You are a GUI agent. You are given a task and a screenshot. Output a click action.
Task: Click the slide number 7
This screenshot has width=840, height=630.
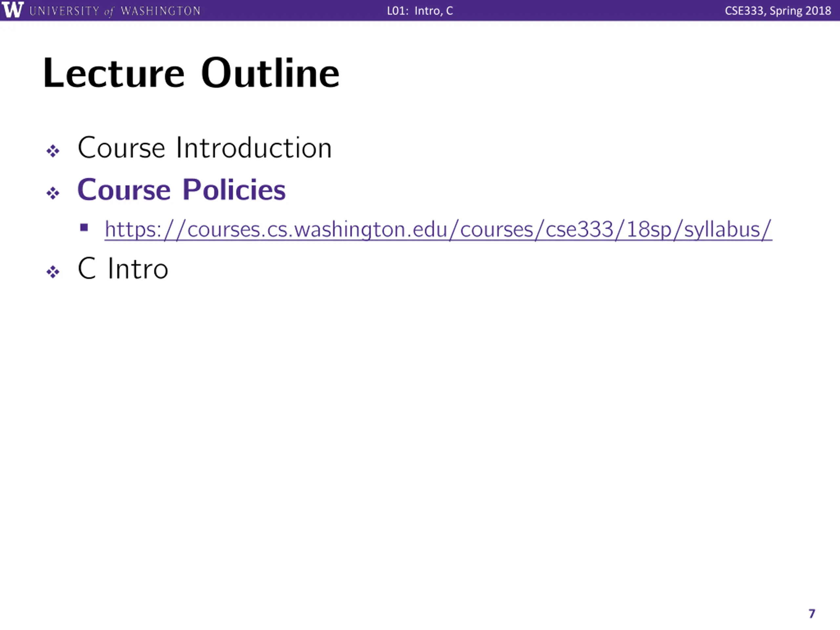tap(812, 614)
